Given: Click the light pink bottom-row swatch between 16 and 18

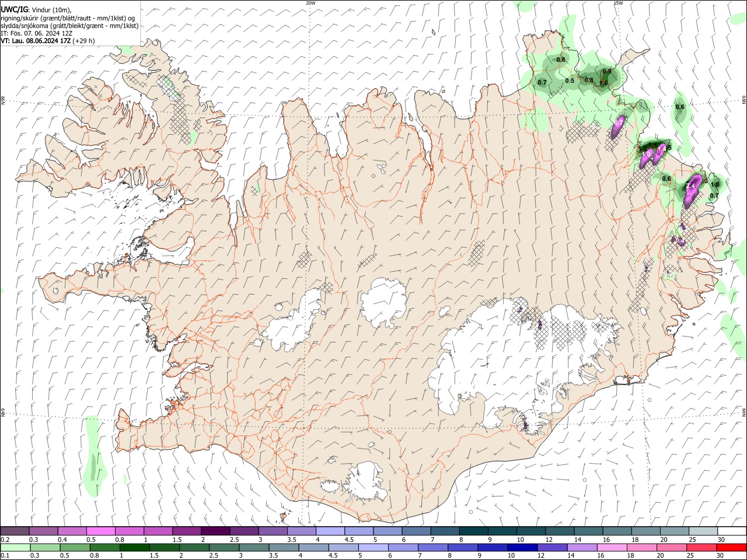Looking at the screenshot, I should [x=611, y=547].
